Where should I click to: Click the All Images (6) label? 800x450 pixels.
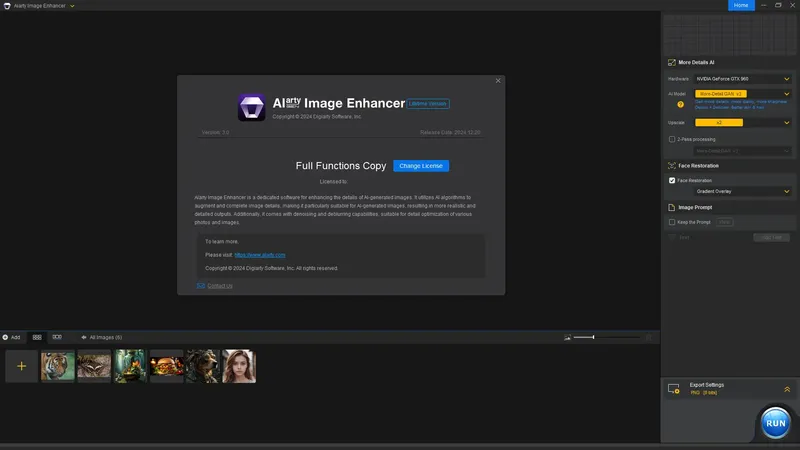point(106,337)
